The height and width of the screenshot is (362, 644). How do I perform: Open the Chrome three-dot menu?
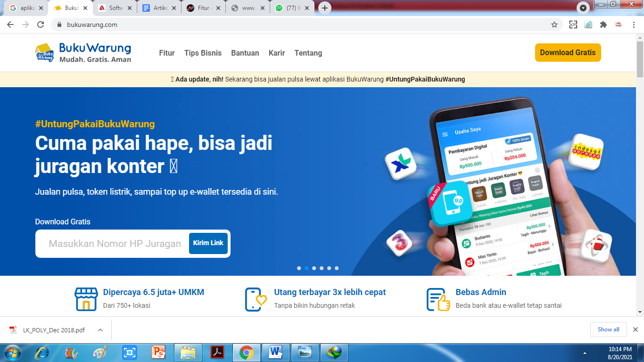pyautogui.click(x=635, y=25)
